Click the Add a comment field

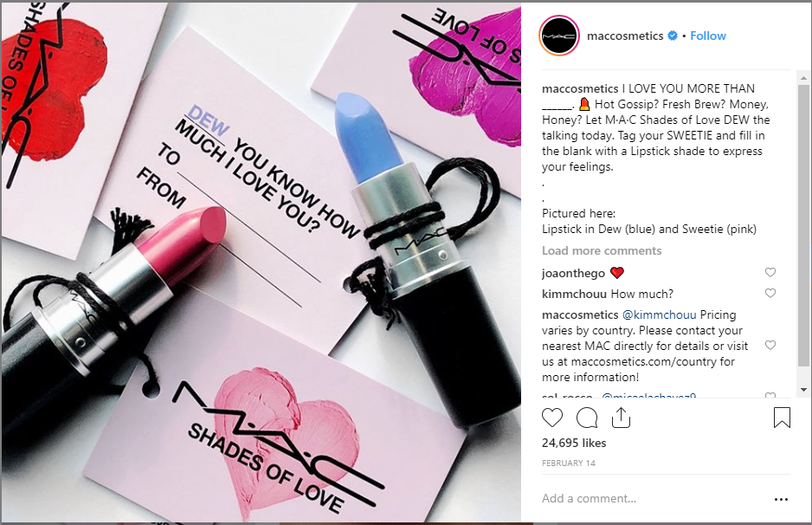point(653,498)
